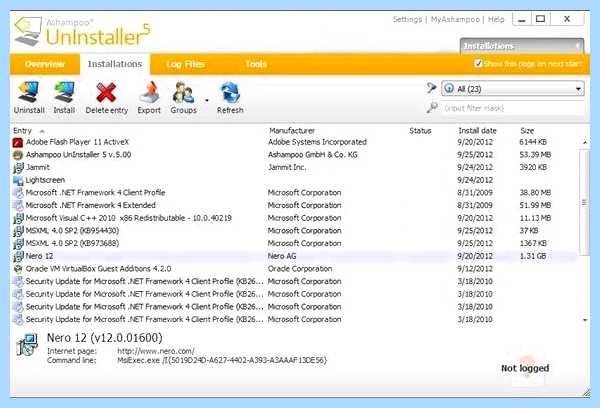Open the Groups toolbar icon
This screenshot has width=600, height=408.
pyautogui.click(x=183, y=92)
